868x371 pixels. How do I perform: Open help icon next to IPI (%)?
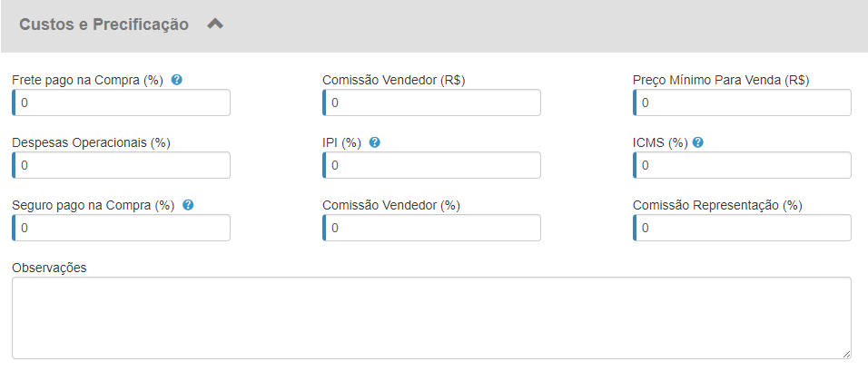click(374, 142)
